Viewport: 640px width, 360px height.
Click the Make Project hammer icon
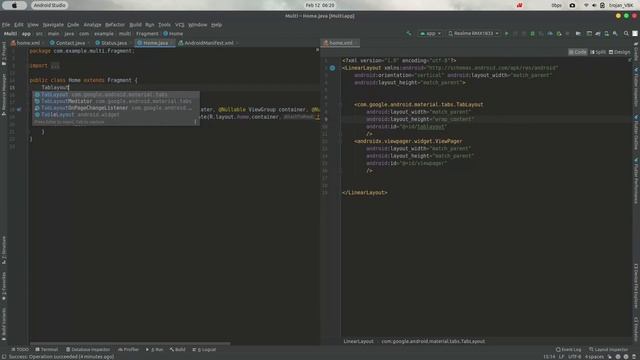tap(409, 33)
